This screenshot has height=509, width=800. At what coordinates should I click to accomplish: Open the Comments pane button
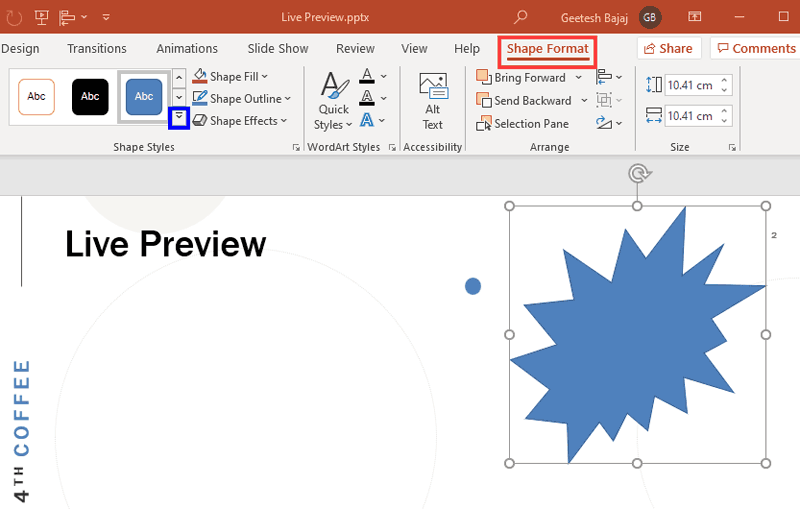(754, 48)
